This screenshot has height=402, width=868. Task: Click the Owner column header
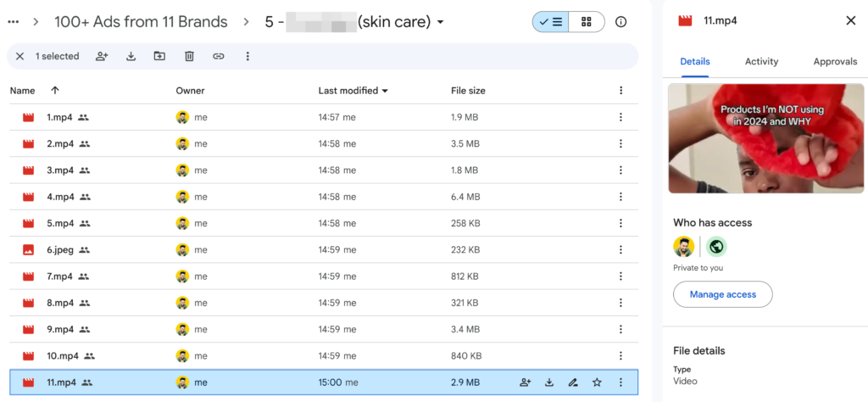point(190,90)
